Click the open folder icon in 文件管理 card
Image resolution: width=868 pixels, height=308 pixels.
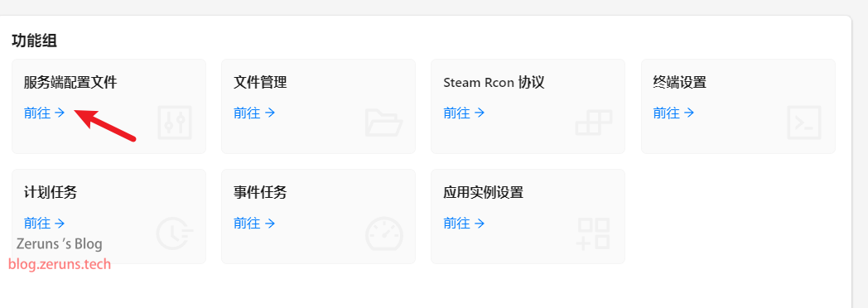(x=383, y=123)
